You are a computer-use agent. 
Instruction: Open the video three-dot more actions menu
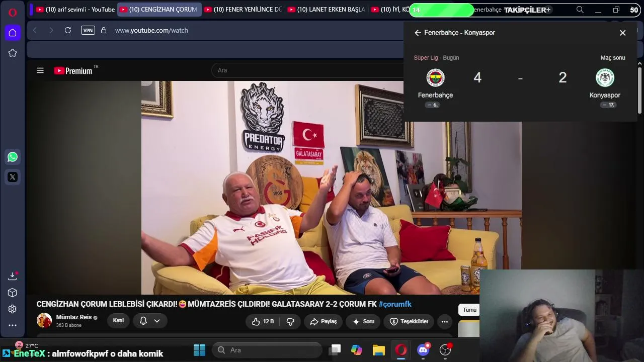coord(445,321)
